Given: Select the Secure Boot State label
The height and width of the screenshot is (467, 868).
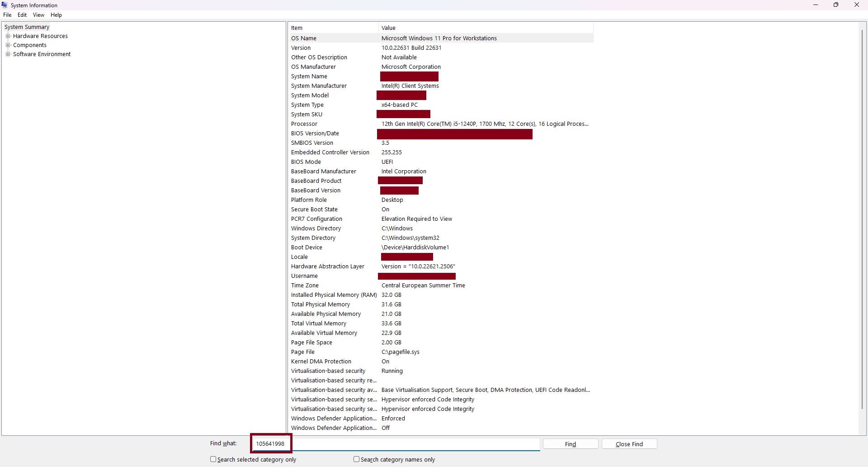Looking at the screenshot, I should (x=314, y=210).
